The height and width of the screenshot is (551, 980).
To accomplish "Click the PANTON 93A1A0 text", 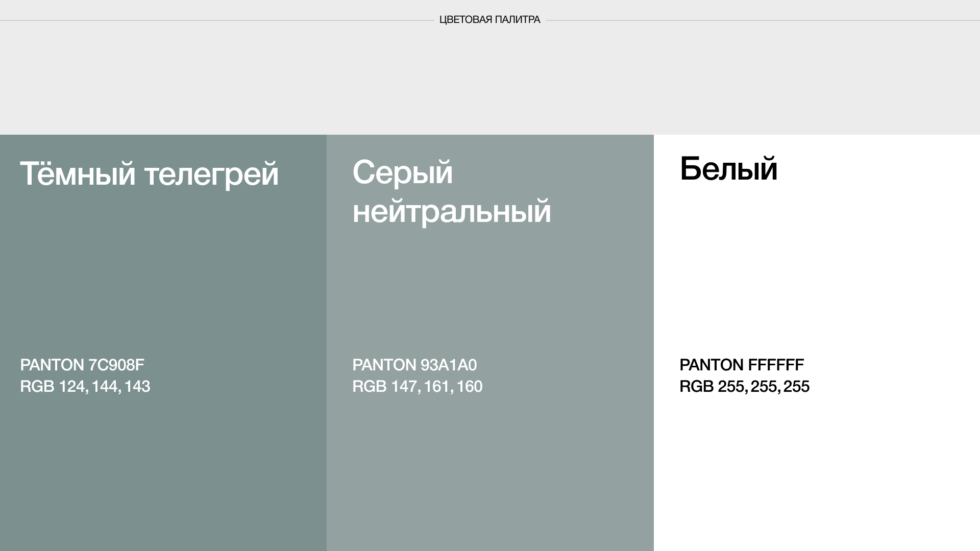I will [414, 365].
